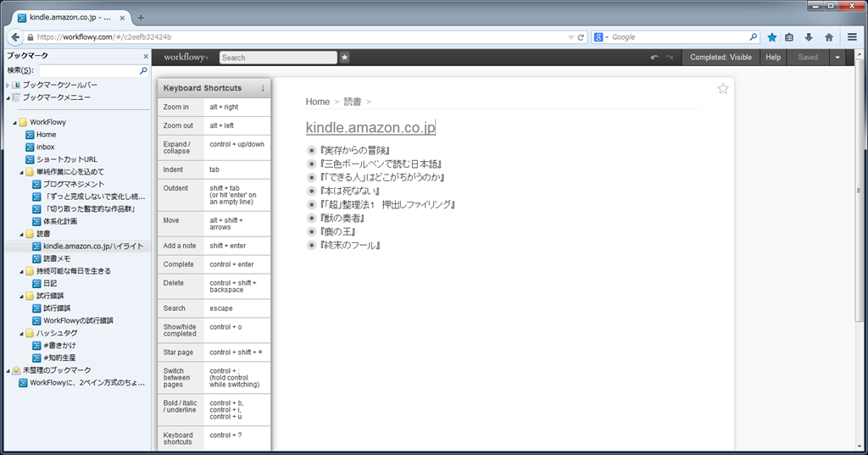Click the 『獣の奏者』 item text
Viewport: 868px width, 455px height.
coord(342,218)
